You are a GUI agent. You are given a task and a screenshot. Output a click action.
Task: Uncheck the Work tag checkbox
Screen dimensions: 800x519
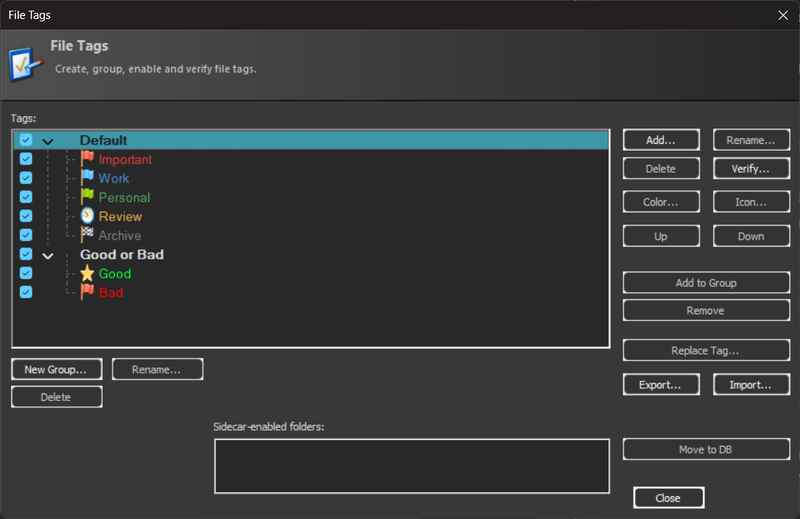click(x=26, y=178)
